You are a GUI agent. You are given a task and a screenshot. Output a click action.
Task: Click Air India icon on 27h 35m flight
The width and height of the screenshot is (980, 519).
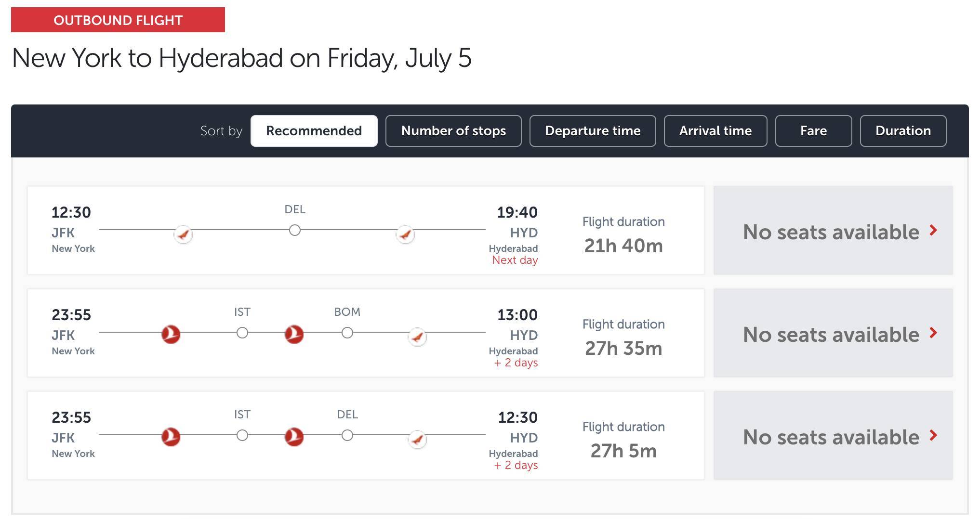[417, 337]
